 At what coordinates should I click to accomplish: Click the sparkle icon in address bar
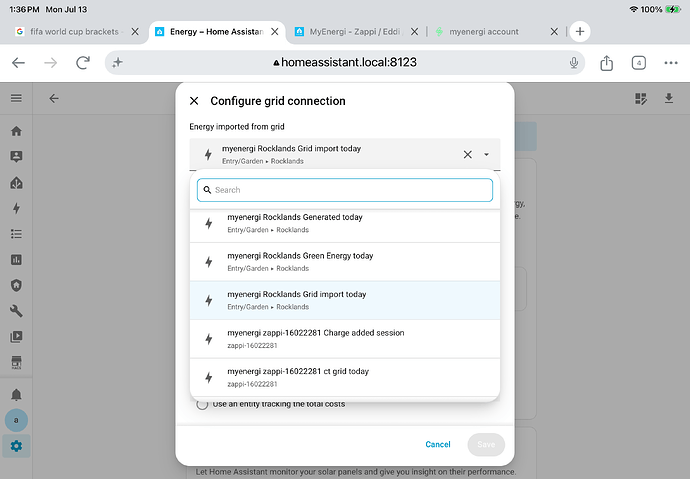click(x=117, y=63)
